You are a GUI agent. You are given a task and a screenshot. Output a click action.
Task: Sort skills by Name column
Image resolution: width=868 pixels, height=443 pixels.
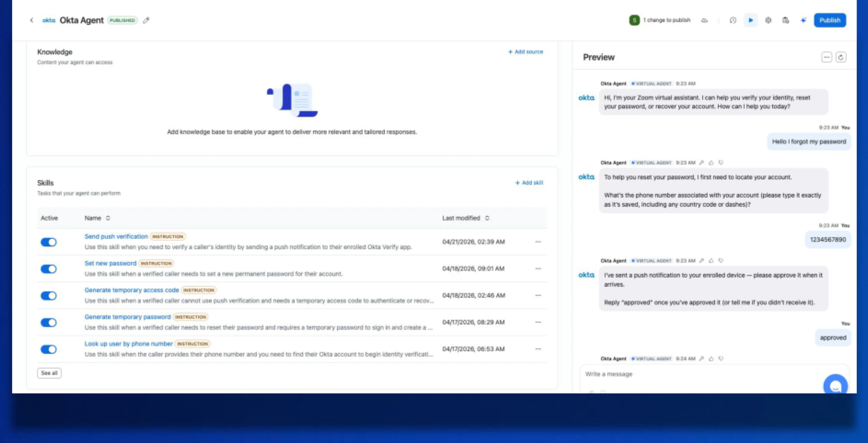(108, 218)
